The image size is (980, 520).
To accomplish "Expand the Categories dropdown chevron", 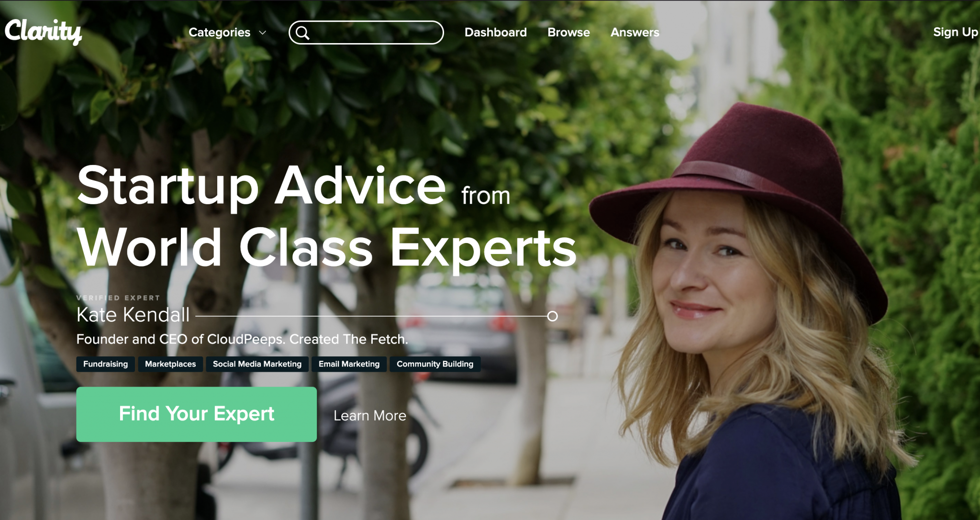I will (x=262, y=33).
